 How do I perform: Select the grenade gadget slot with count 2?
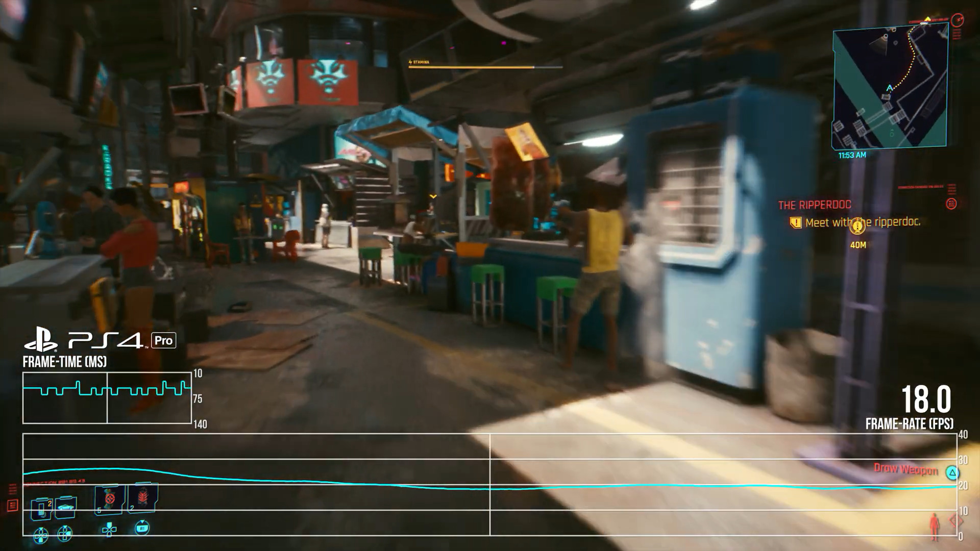coord(142,497)
